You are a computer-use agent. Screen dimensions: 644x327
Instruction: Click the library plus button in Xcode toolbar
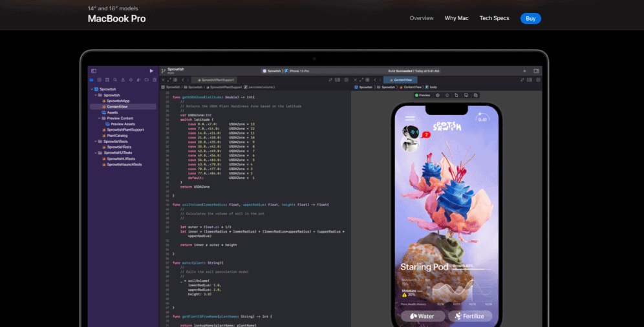pyautogui.click(x=524, y=71)
